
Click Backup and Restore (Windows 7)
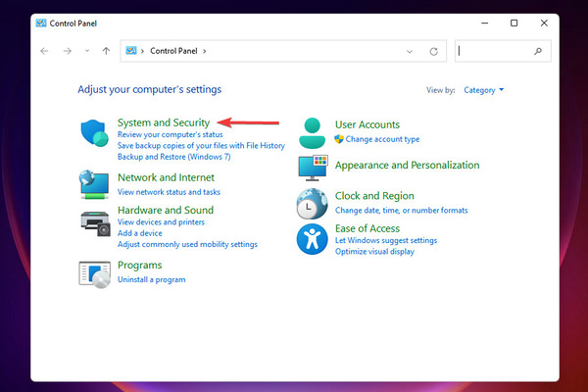[174, 157]
